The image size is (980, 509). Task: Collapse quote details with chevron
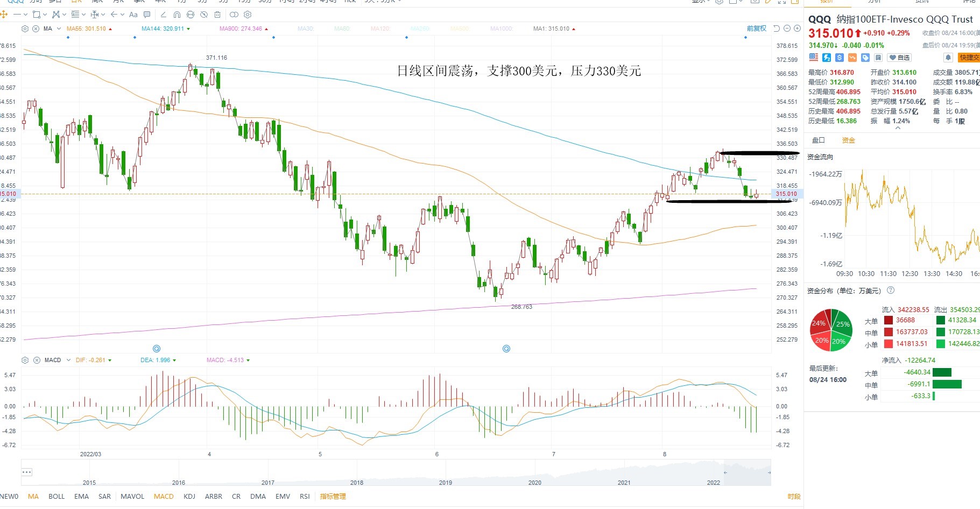(x=897, y=128)
